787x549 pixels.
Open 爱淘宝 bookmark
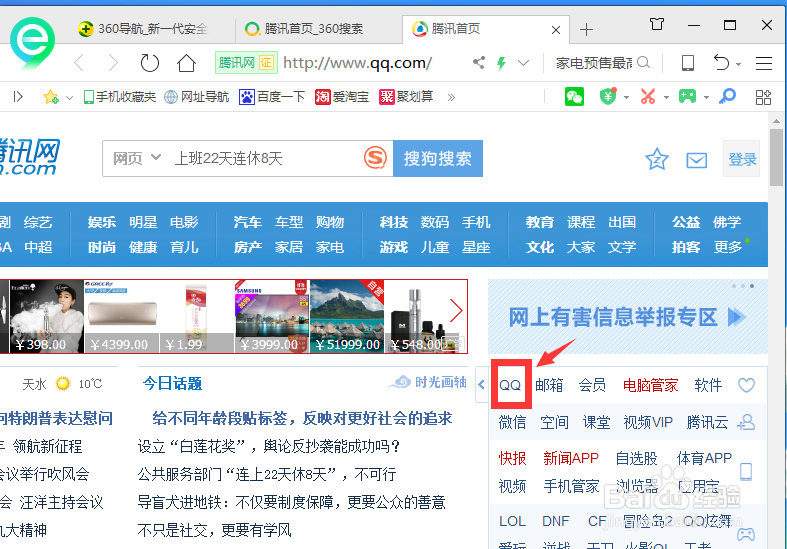pyautogui.click(x=342, y=96)
